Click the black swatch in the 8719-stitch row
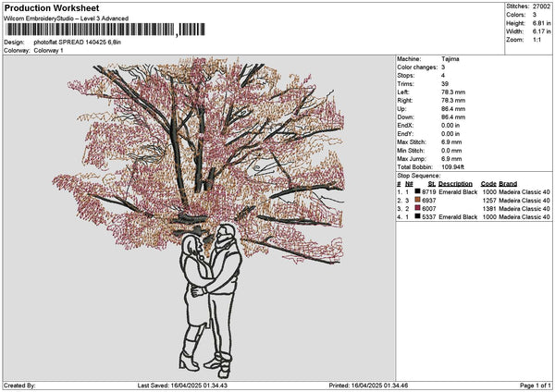 tap(417, 191)
